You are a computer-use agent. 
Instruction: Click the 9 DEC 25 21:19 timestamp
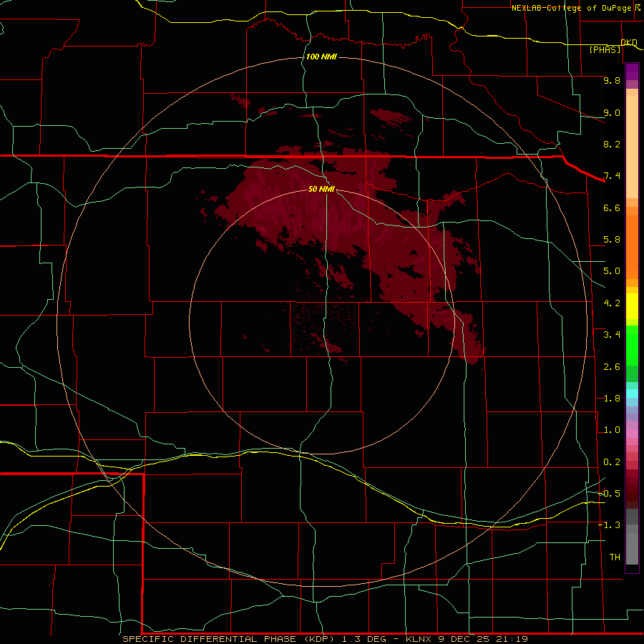(484, 639)
